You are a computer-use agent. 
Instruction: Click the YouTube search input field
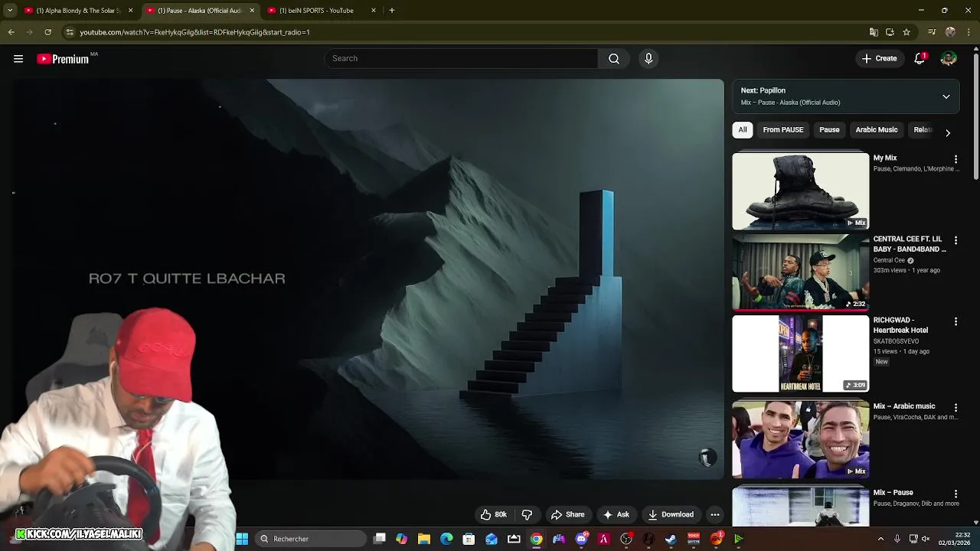(462, 59)
